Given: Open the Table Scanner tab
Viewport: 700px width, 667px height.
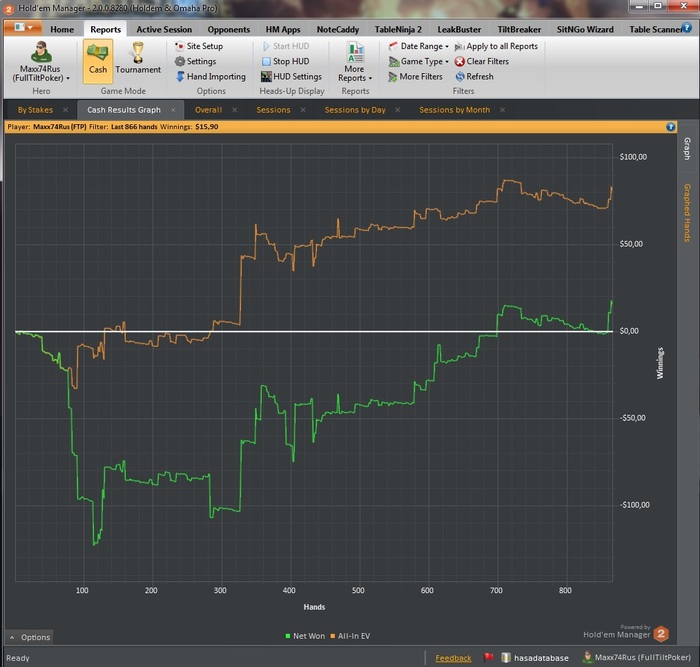Looking at the screenshot, I should click(654, 29).
